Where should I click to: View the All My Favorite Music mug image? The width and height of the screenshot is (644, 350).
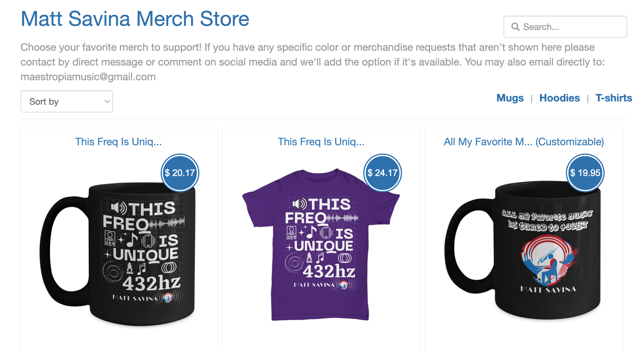click(523, 250)
